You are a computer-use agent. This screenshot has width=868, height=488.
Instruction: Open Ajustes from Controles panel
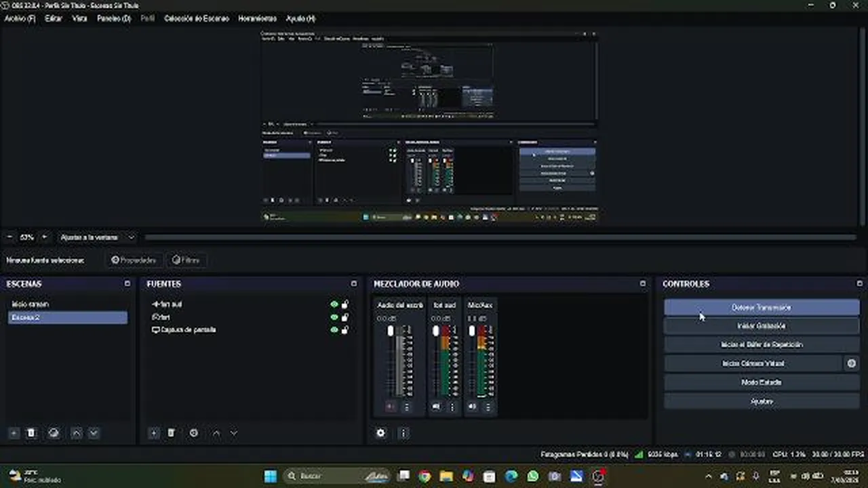(762, 401)
